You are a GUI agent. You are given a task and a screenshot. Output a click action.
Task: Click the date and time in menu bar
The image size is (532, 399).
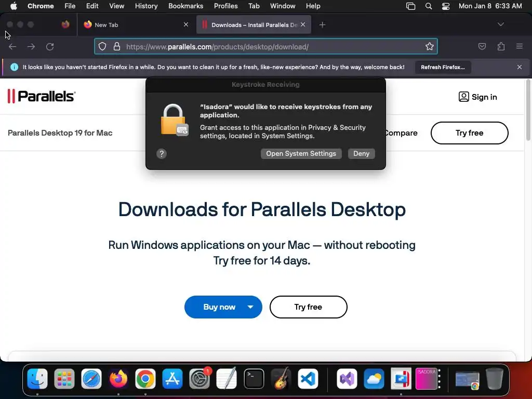click(490, 6)
